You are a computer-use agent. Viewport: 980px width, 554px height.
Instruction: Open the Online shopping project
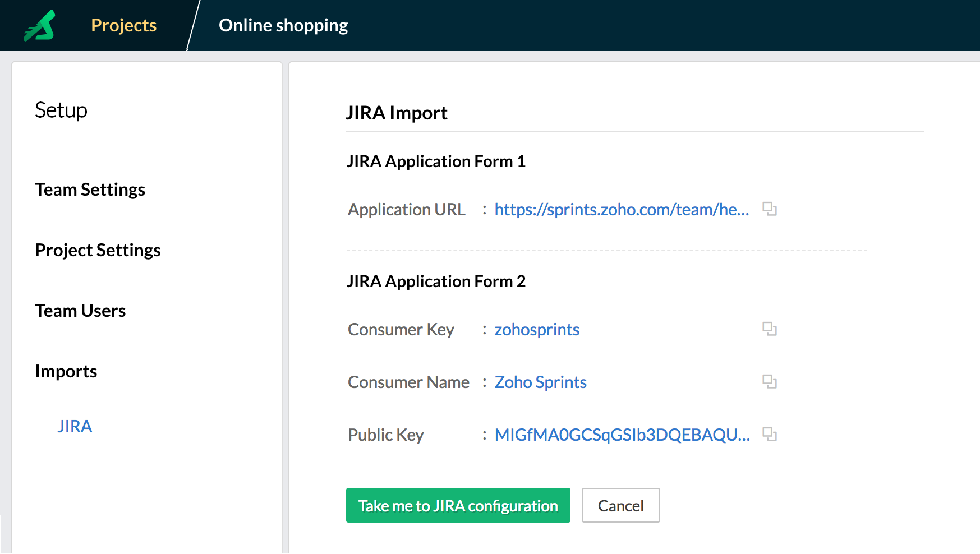[283, 25]
